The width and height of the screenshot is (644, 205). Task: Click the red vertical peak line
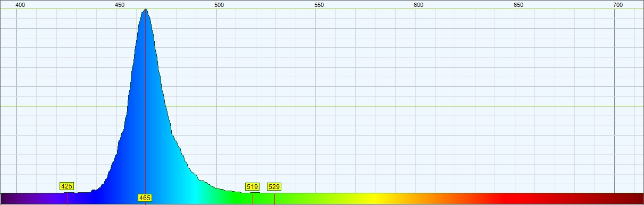[x=145, y=101]
